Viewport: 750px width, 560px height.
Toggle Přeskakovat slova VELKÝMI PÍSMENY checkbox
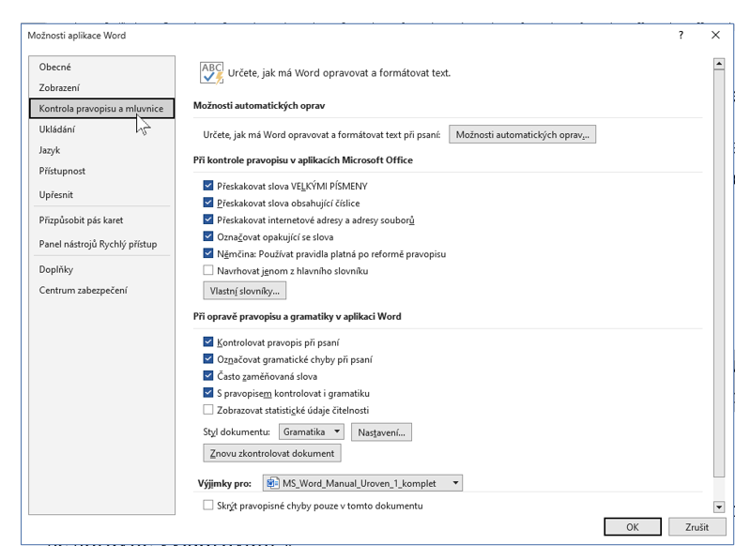click(208, 187)
